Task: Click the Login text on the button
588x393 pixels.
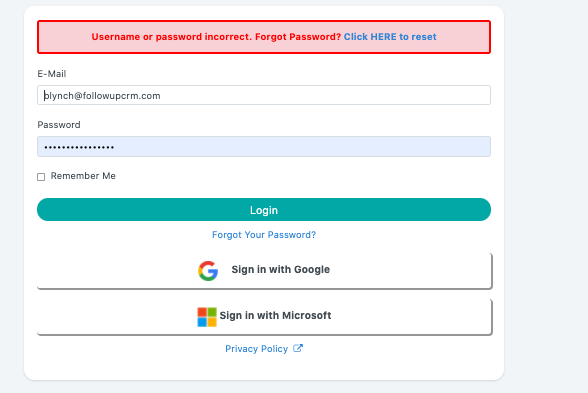Action: point(264,210)
